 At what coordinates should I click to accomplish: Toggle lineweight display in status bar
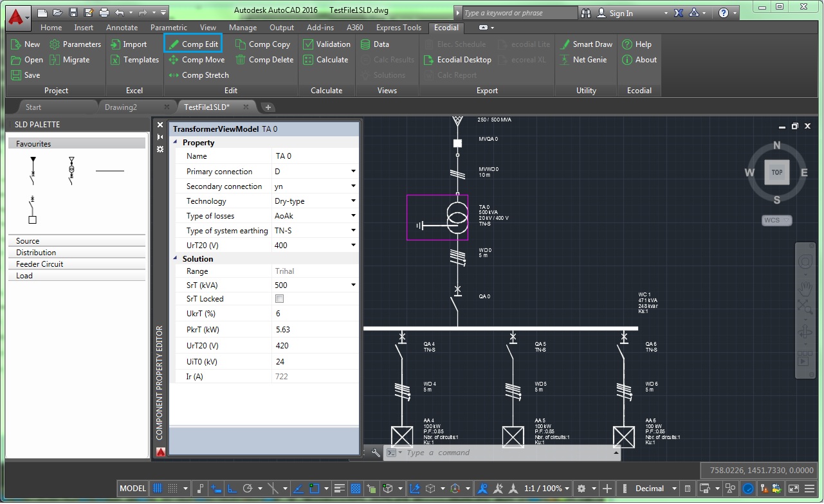pos(340,489)
